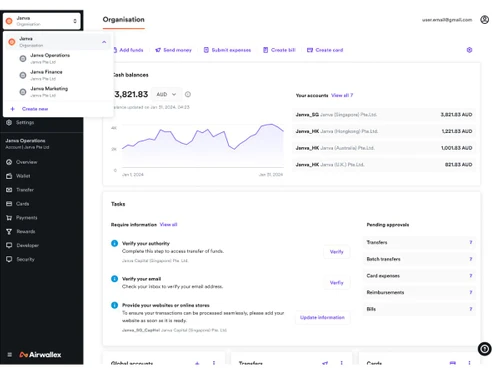Screen dimensions: 500x375
Task: Open Reimbursements pending approvals row
Action: click(x=419, y=292)
